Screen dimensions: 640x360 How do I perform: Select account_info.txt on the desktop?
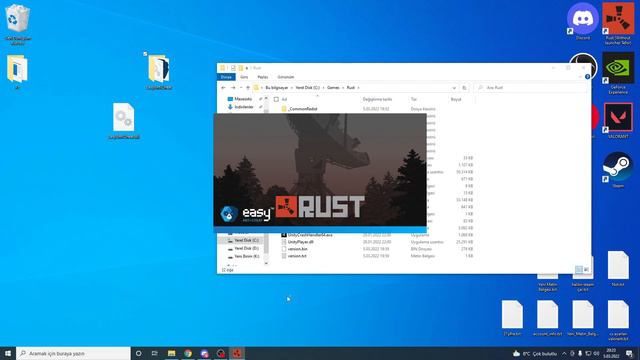[547, 317]
